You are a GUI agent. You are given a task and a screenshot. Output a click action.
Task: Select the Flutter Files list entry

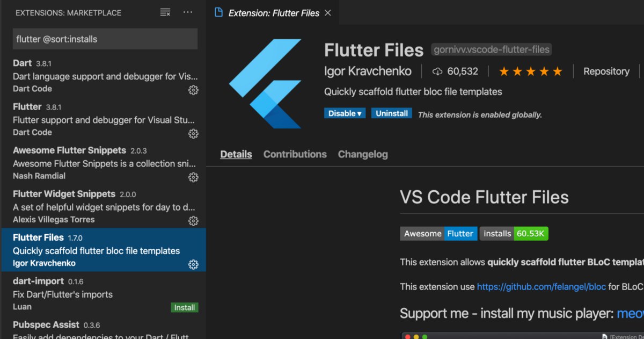(x=103, y=250)
